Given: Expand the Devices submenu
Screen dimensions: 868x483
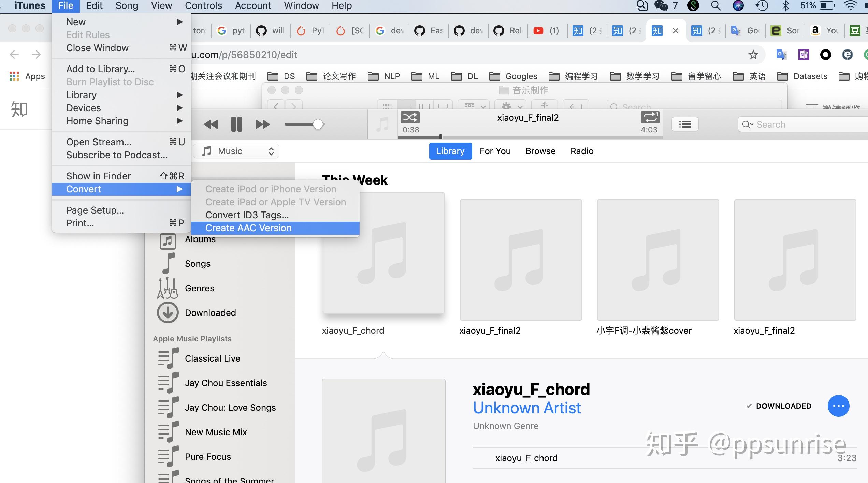Looking at the screenshot, I should coord(121,108).
